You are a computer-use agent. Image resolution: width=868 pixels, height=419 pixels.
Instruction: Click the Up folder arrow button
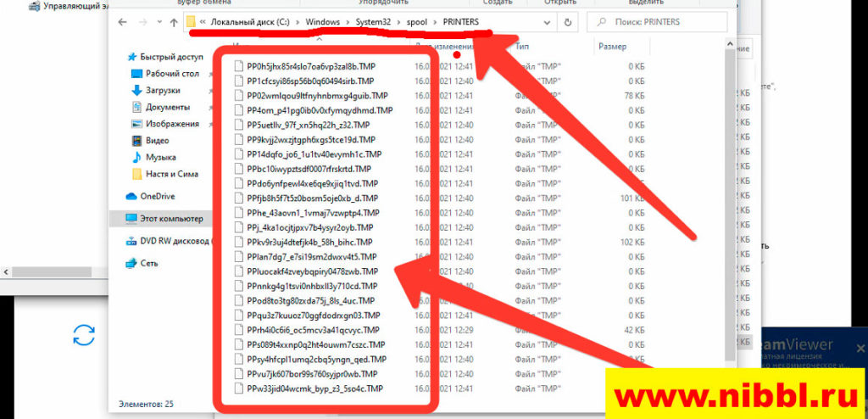pos(172,21)
